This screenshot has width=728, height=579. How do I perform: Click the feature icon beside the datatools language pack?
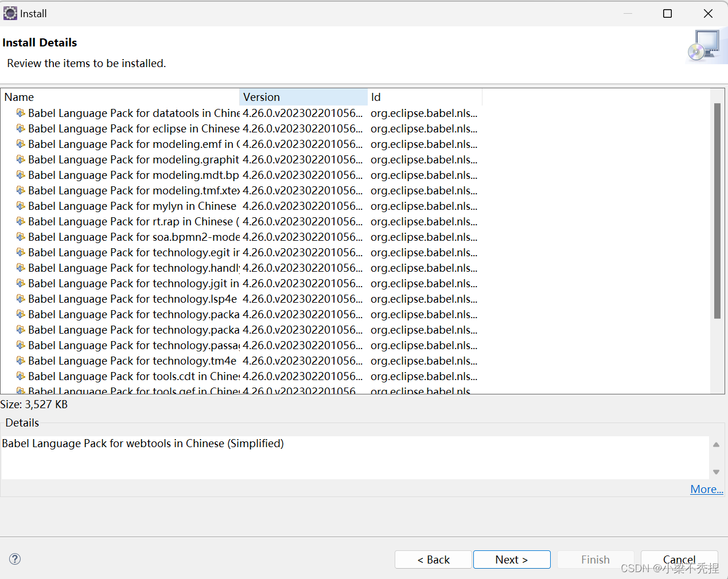pyautogui.click(x=21, y=113)
